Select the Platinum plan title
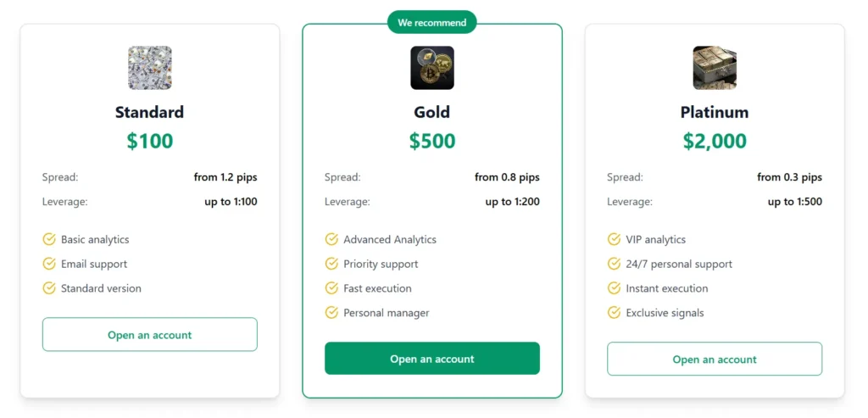The height and width of the screenshot is (418, 868). [x=715, y=112]
